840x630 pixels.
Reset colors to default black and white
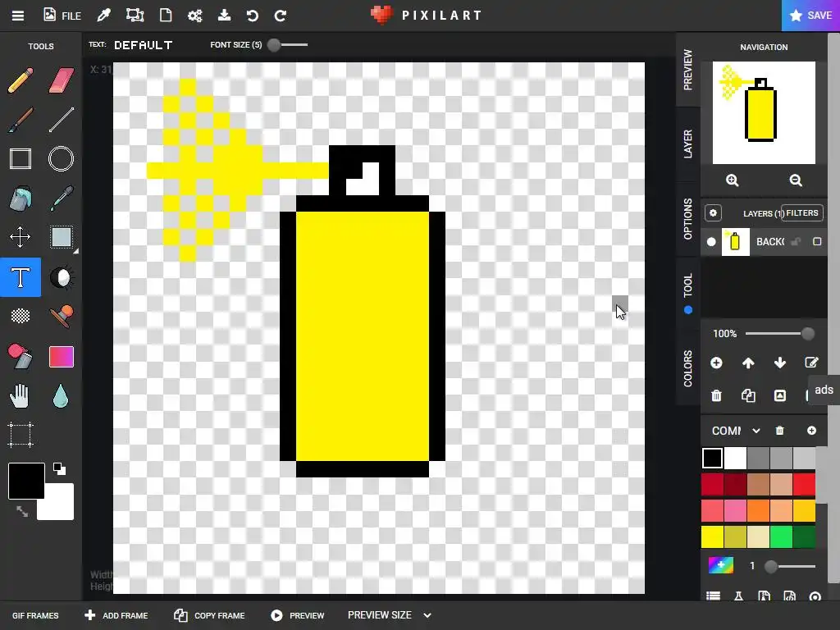click(x=59, y=469)
